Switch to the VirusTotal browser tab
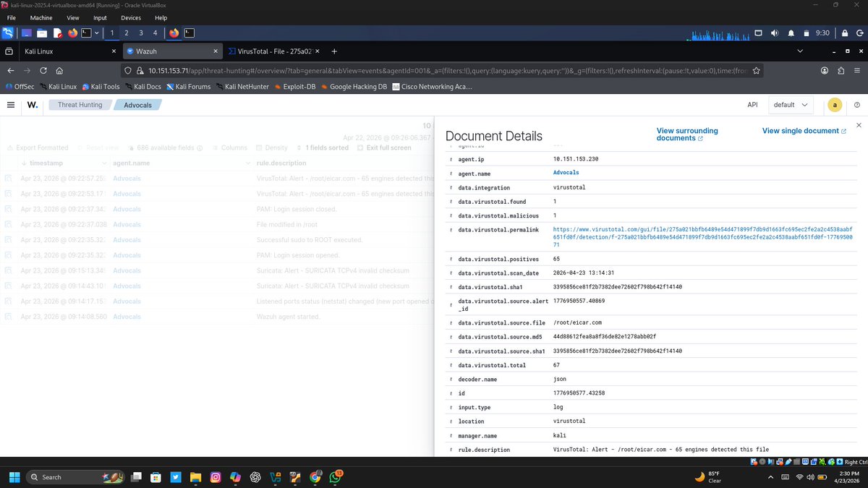The height and width of the screenshot is (488, 868). point(275,51)
